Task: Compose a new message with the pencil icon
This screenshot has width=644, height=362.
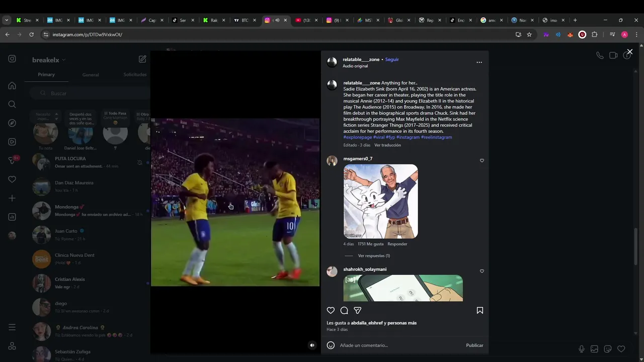Action: 142,59
